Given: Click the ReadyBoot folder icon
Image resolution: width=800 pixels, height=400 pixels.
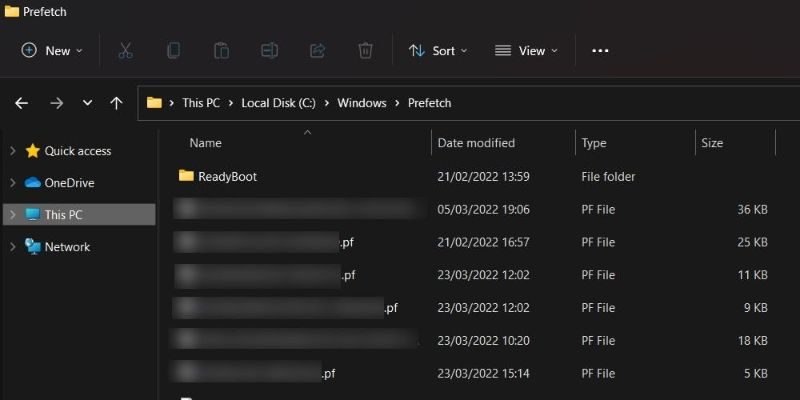Looking at the screenshot, I should click(x=186, y=176).
